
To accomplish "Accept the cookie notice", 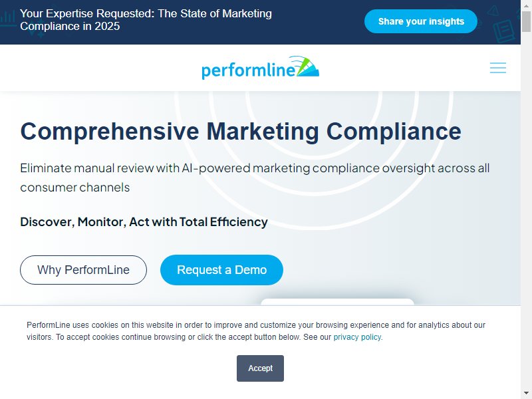I will pyautogui.click(x=260, y=368).
